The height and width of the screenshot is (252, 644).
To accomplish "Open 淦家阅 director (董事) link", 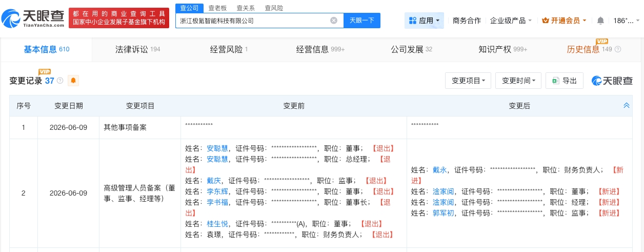I will 444,191.
